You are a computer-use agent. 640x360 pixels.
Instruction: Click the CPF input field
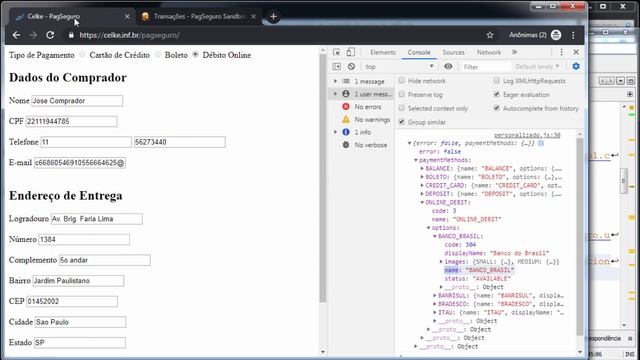point(71,121)
